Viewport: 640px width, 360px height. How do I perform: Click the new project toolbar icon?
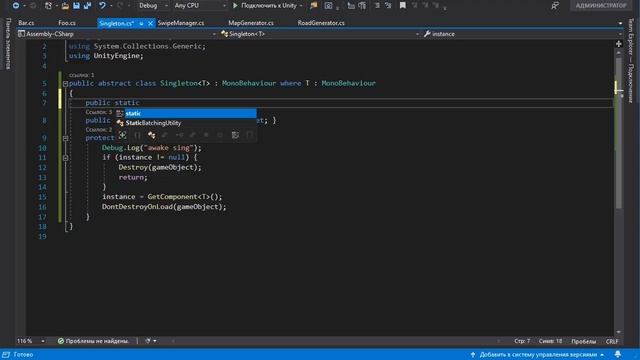(48, 6)
